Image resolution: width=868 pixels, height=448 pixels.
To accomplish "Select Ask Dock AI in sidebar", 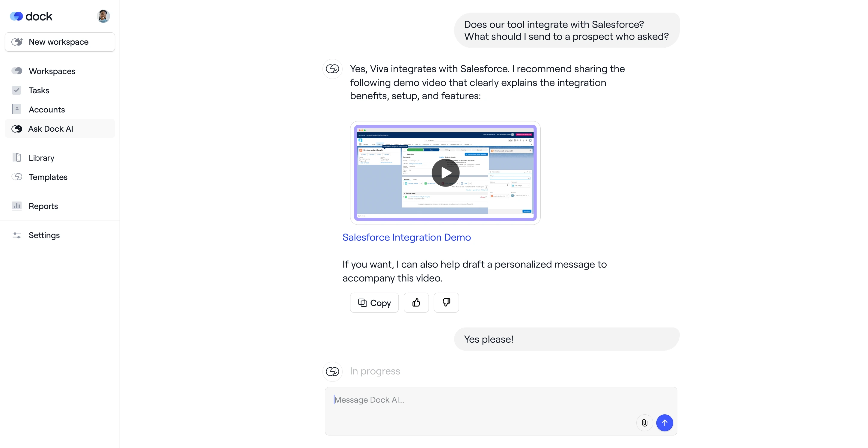I will 51,129.
